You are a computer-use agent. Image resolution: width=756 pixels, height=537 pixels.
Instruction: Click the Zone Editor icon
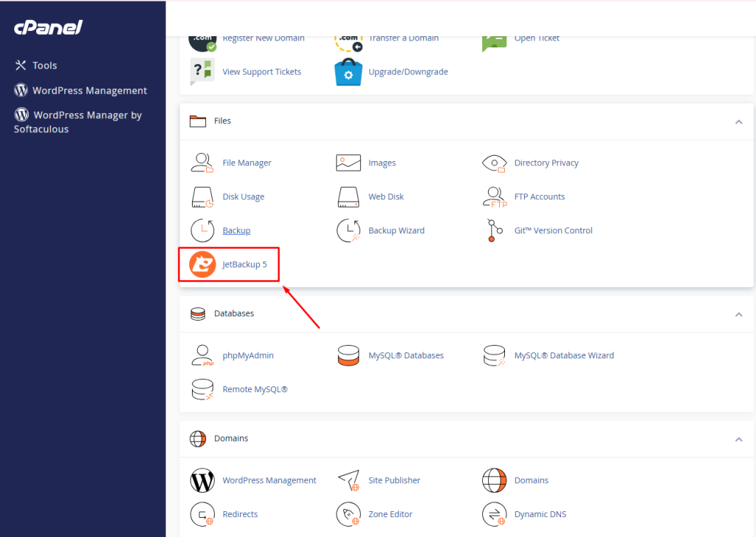[348, 514]
